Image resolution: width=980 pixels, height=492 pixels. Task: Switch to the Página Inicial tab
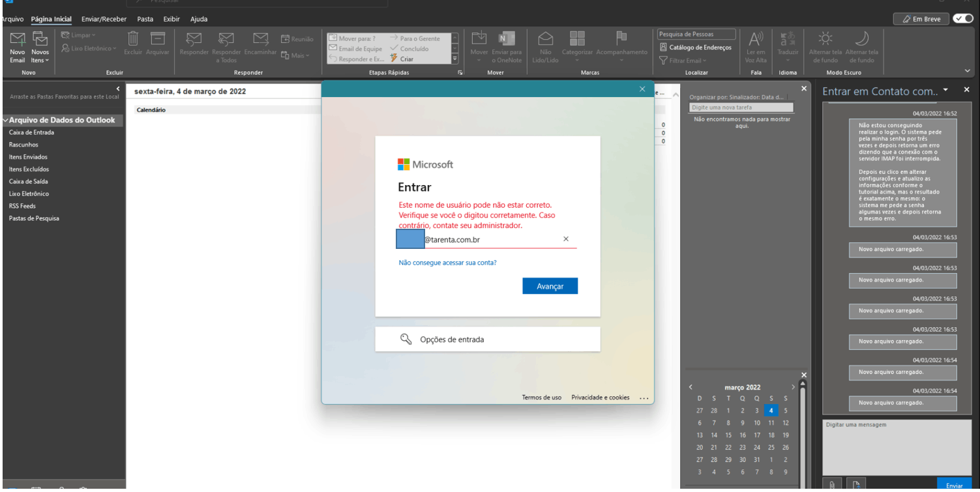coord(52,19)
